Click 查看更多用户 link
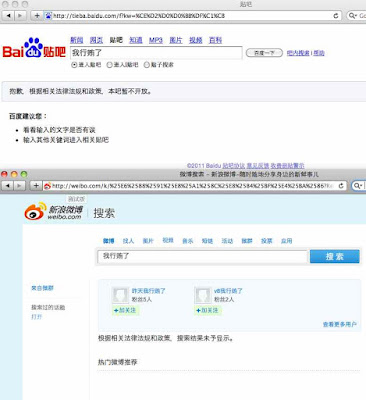Screen dimensions: 366x400 coord(339,324)
